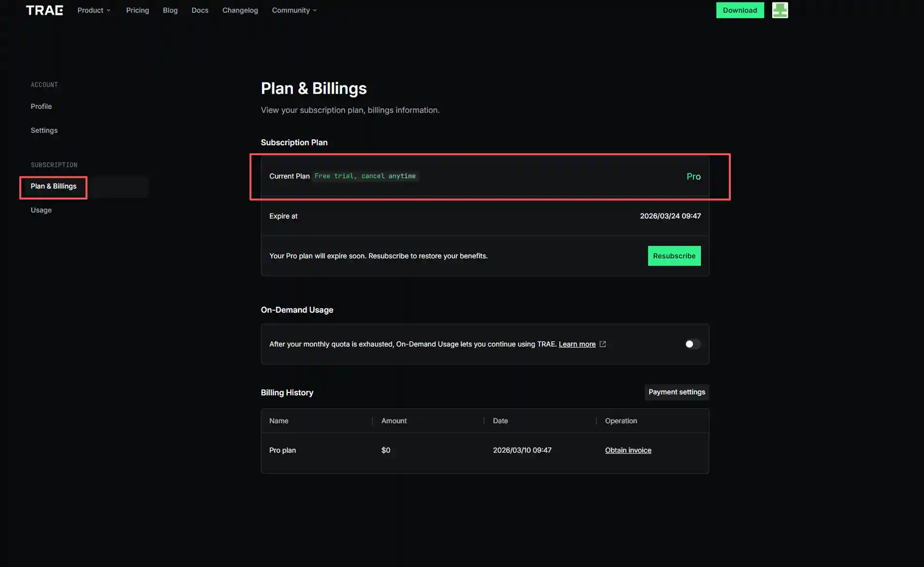Image resolution: width=924 pixels, height=567 pixels.
Task: Expand the Product dropdown menu
Action: [94, 10]
